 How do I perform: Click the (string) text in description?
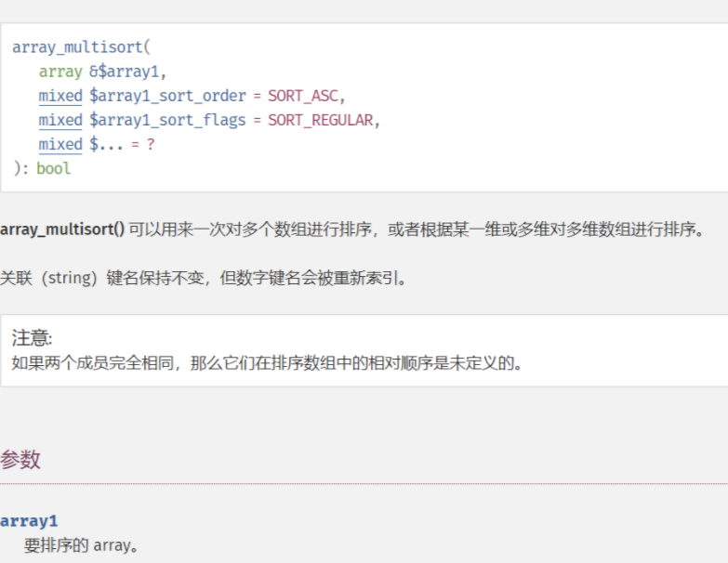tap(69, 278)
